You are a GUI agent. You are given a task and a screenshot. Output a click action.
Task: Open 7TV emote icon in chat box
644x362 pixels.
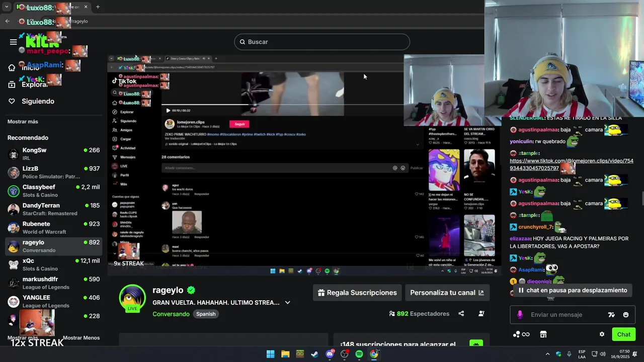click(x=611, y=315)
